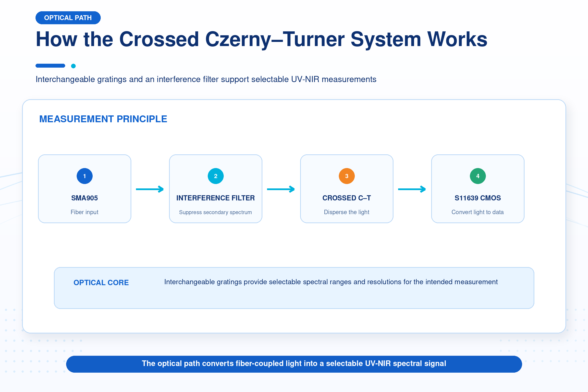
Task: Click the bottom summary banner about optical path
Action: (294, 364)
